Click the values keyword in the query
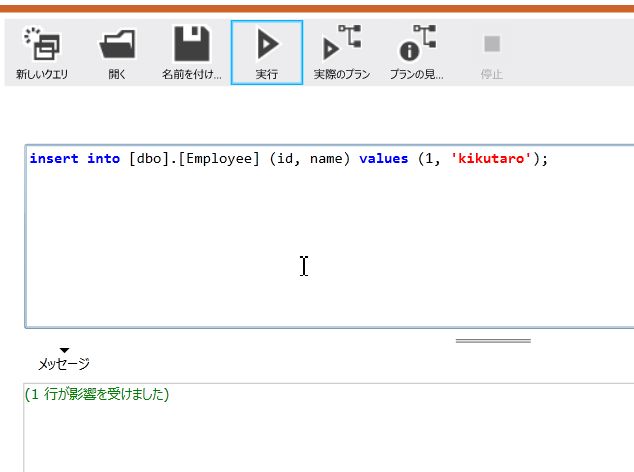Viewport: 634px width, 472px height. click(x=384, y=159)
